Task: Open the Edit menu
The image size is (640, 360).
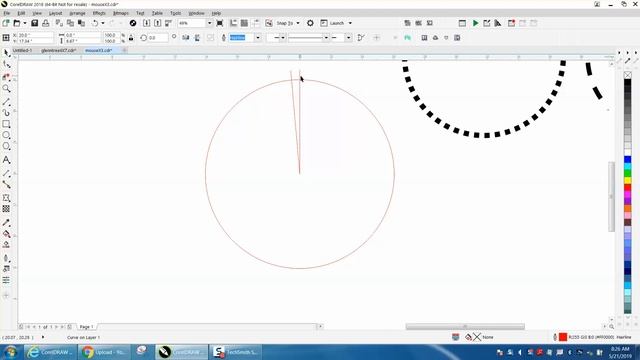Action: pos(21,13)
